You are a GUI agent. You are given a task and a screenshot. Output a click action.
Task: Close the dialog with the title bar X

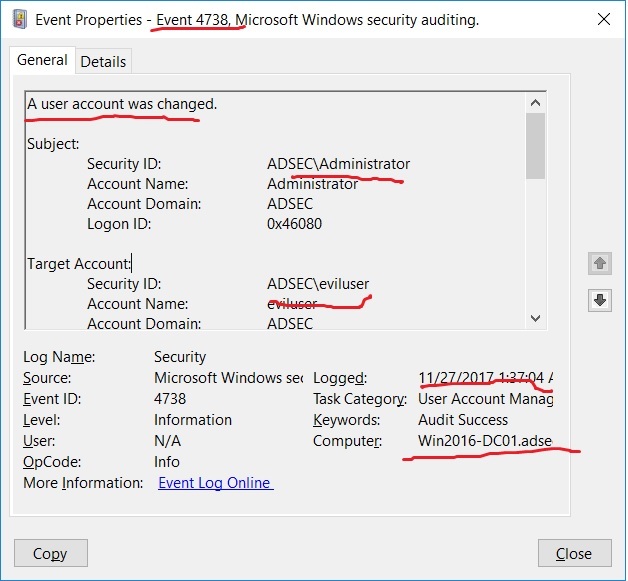[x=604, y=19]
